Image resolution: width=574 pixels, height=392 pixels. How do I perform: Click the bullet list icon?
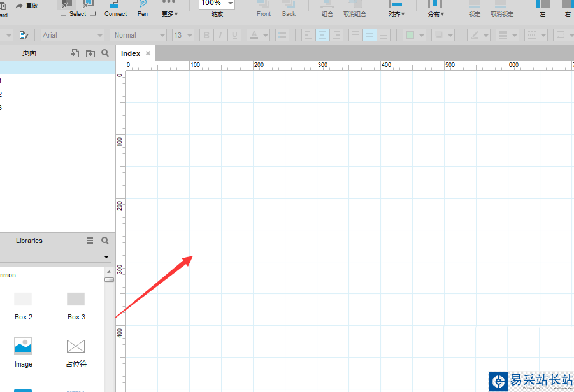pyautogui.click(x=282, y=35)
